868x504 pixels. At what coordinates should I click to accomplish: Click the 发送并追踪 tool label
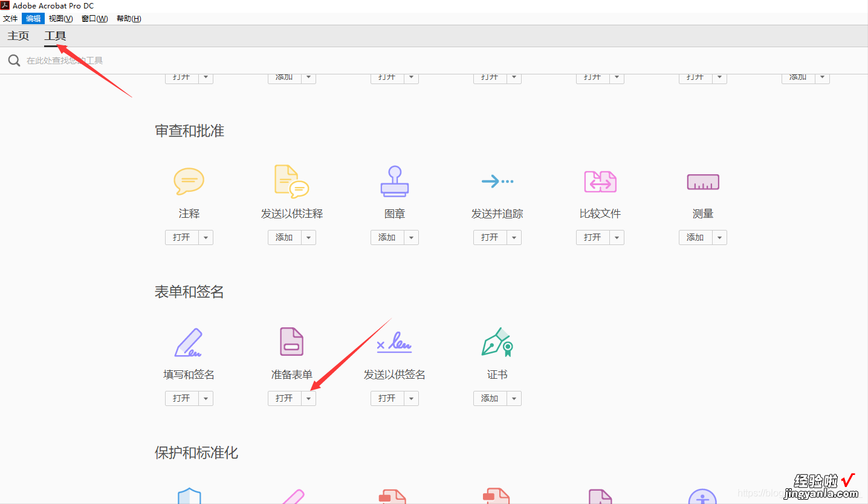pos(497,214)
